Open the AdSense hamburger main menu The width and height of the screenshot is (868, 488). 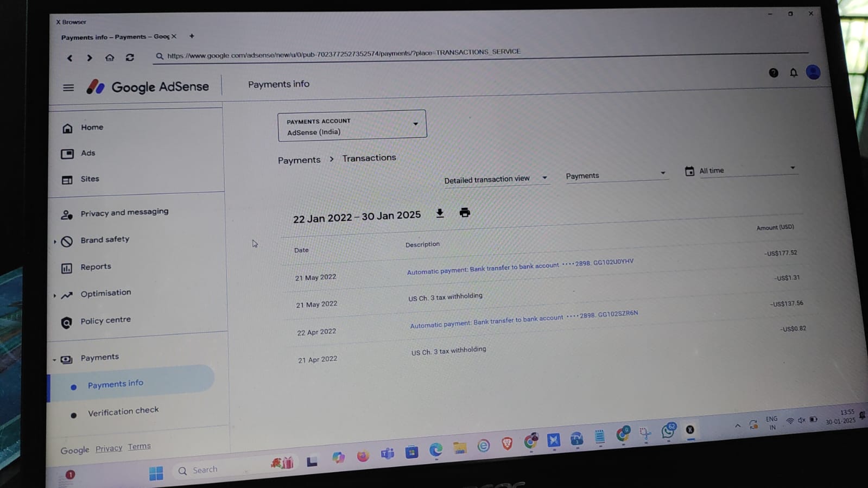tap(68, 88)
